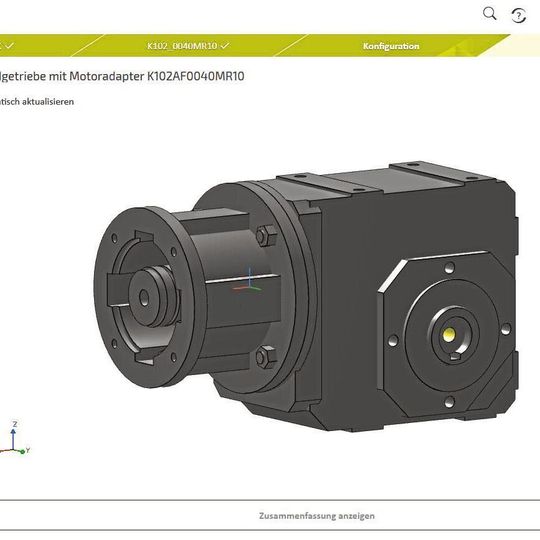Click the blue Z axis arrow of orientation triad
This screenshot has height=540, width=540.
coord(13,435)
